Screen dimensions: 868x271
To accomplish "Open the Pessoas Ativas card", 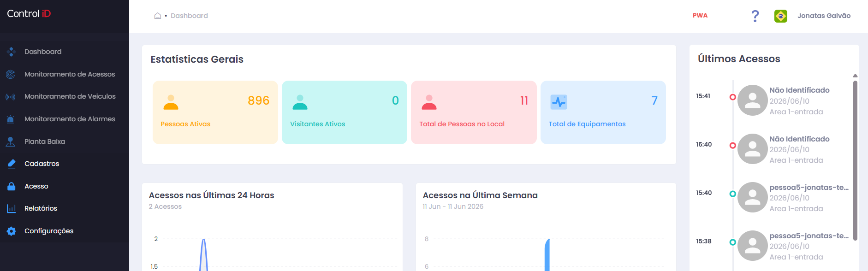I will click(215, 112).
